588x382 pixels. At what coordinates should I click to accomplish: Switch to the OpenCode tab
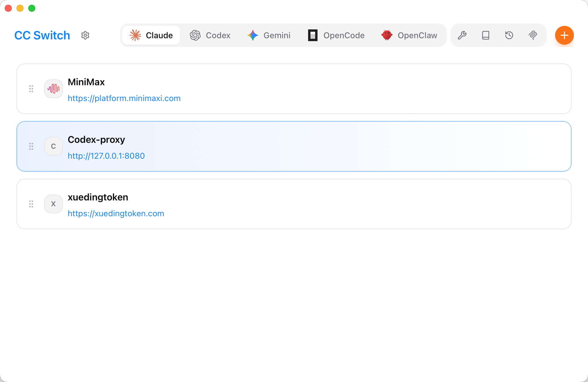click(336, 35)
